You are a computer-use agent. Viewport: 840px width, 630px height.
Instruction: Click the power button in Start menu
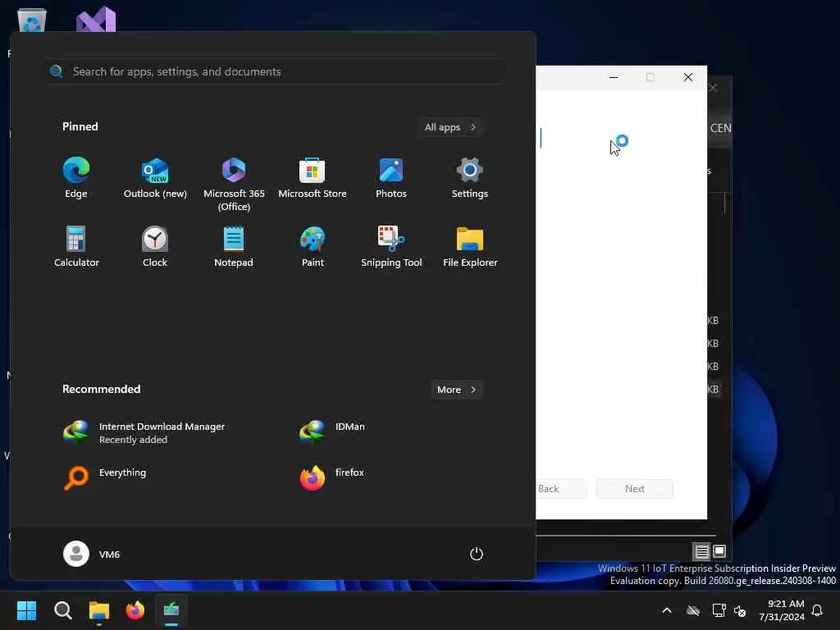(477, 554)
